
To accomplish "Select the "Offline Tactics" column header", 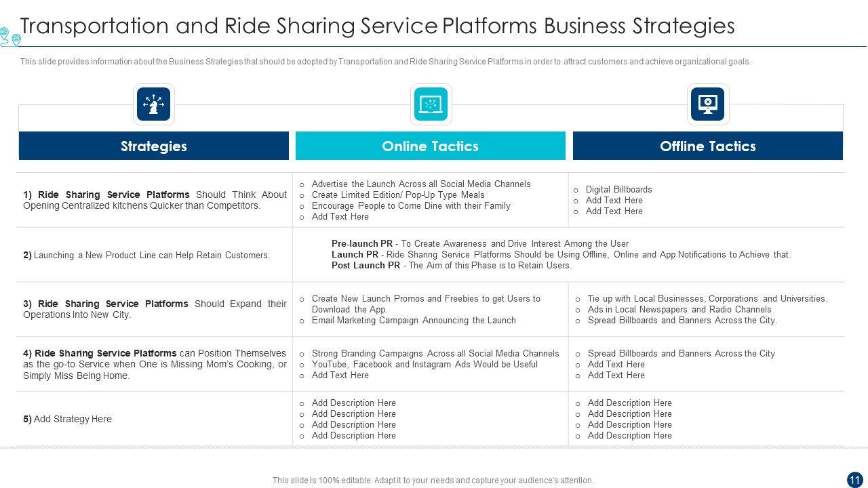I will pyautogui.click(x=708, y=146).
